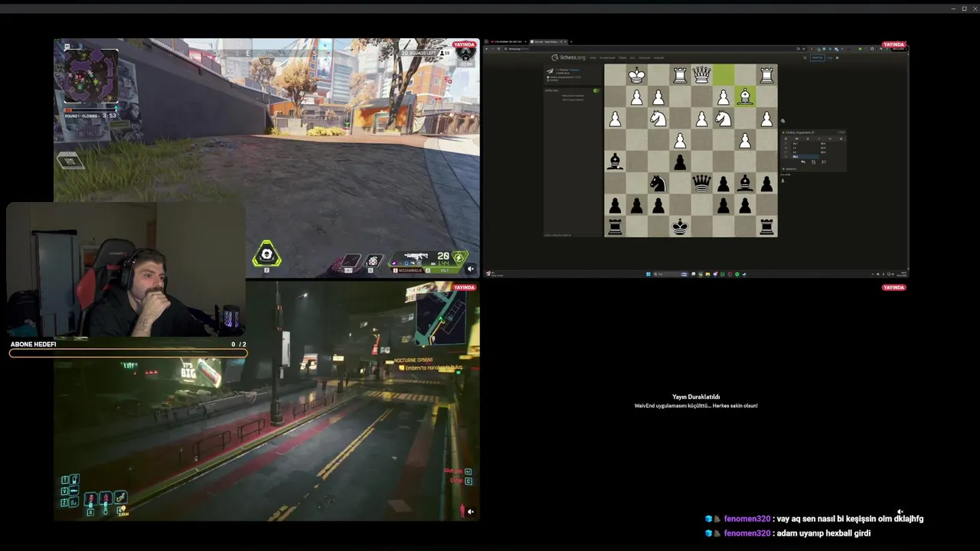980x551 pixels.
Task: Click the Apex Legends circular minimap
Action: point(90,77)
